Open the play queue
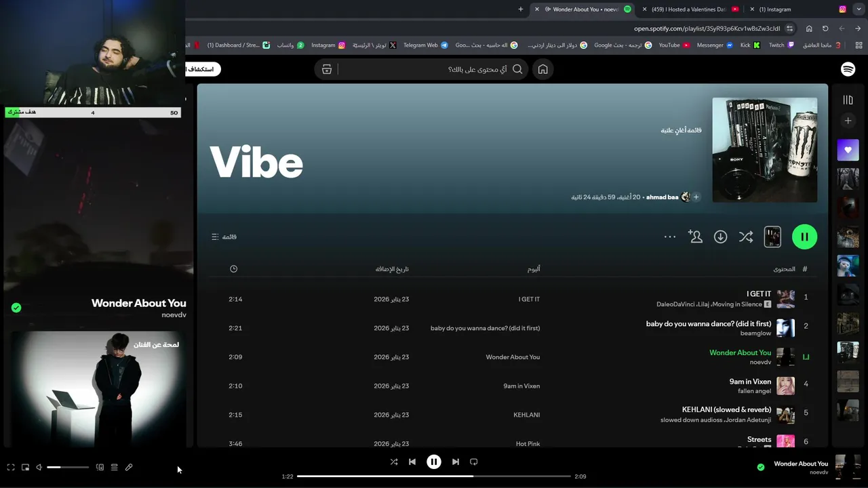Image resolution: width=868 pixels, height=488 pixels. coord(114,467)
